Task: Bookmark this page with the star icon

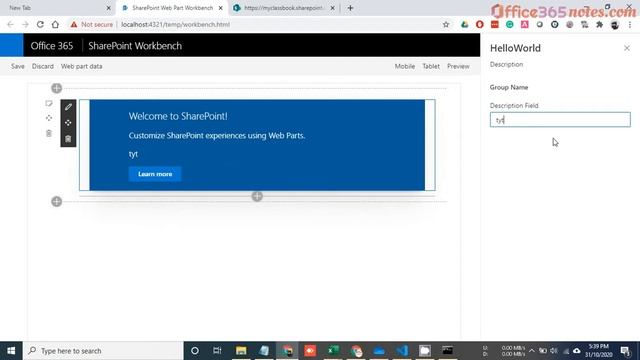Action: (446, 24)
